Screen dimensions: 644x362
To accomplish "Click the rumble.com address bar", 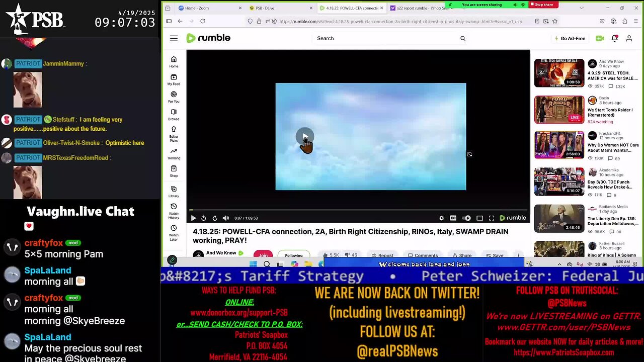I will pyautogui.click(x=400, y=21).
